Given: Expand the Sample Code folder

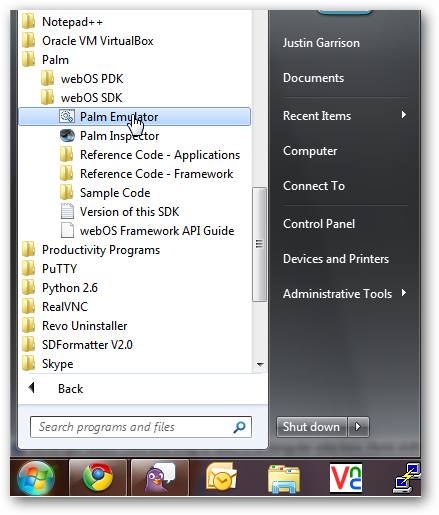Looking at the screenshot, I should click(x=105, y=193).
